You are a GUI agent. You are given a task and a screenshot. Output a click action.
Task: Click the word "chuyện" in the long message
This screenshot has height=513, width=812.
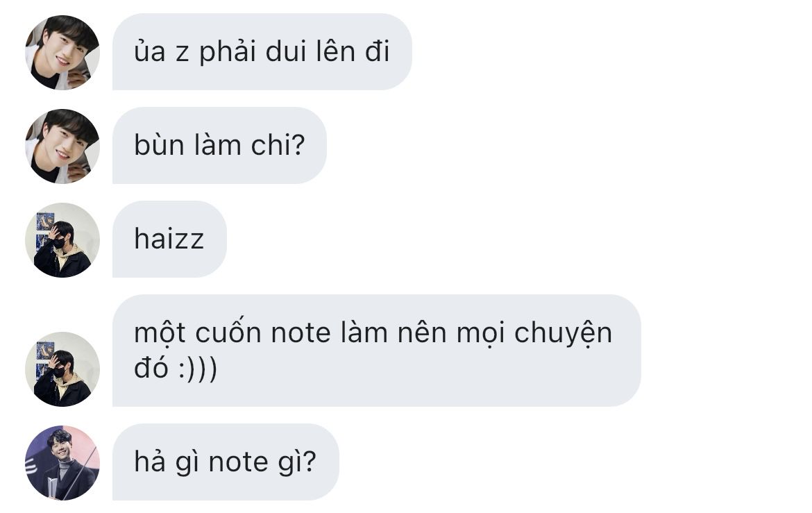pos(563,334)
